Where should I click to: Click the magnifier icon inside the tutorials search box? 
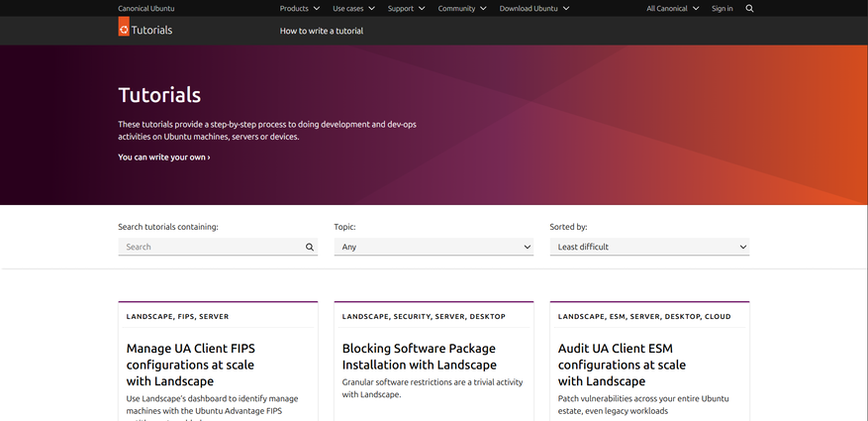tap(309, 247)
